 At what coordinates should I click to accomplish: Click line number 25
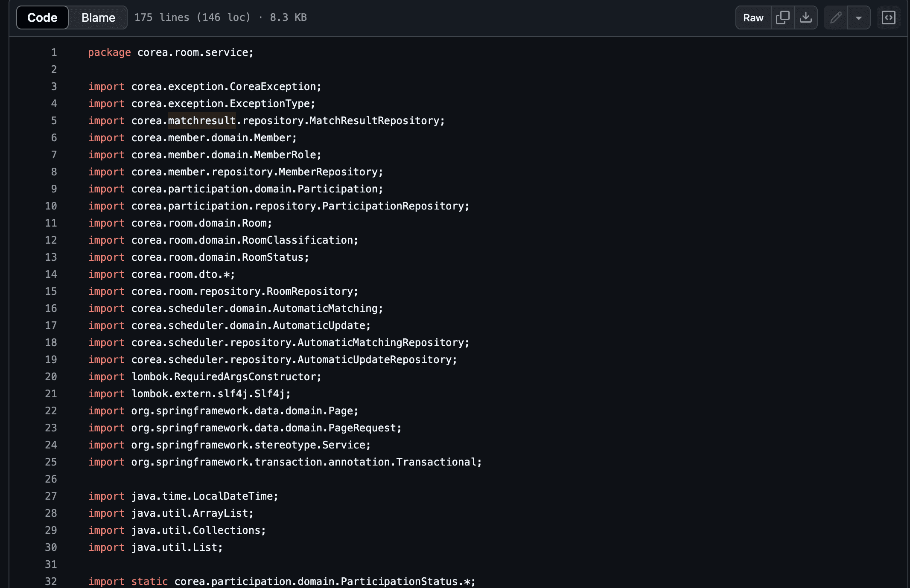[51, 462]
